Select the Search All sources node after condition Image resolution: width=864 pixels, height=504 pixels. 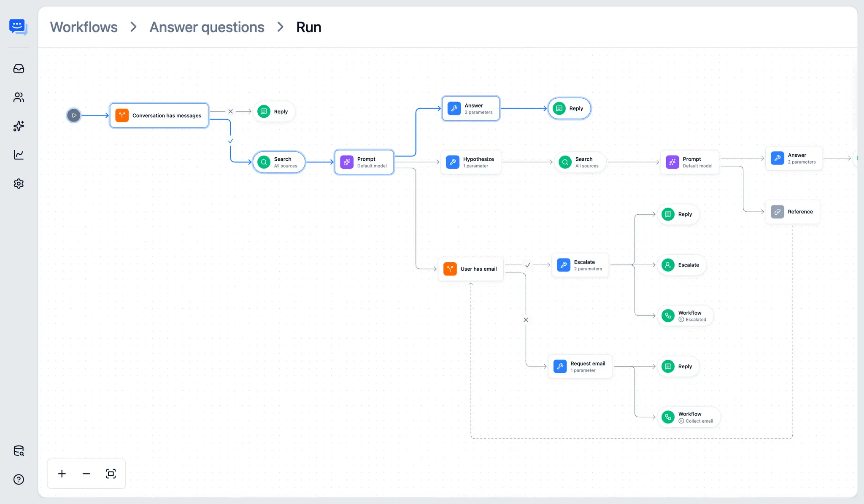279,162
